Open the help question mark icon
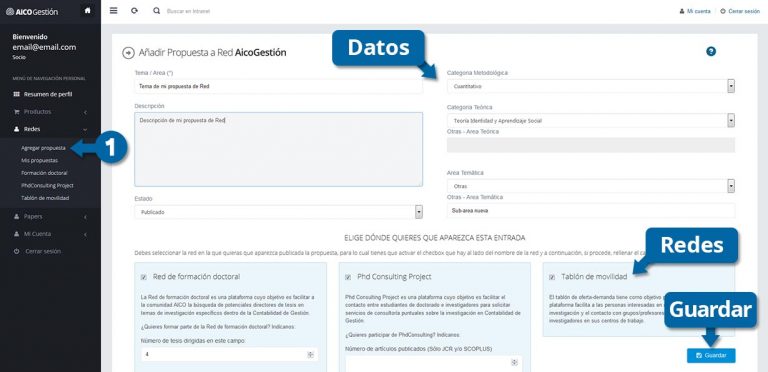Screen dimensions: 768x372 [x=711, y=51]
